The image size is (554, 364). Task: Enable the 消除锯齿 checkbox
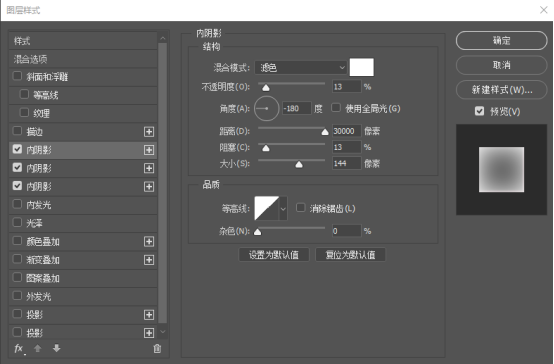point(301,208)
